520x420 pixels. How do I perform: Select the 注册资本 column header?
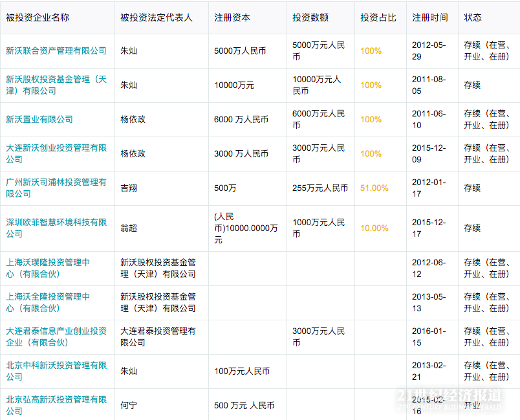click(x=232, y=17)
